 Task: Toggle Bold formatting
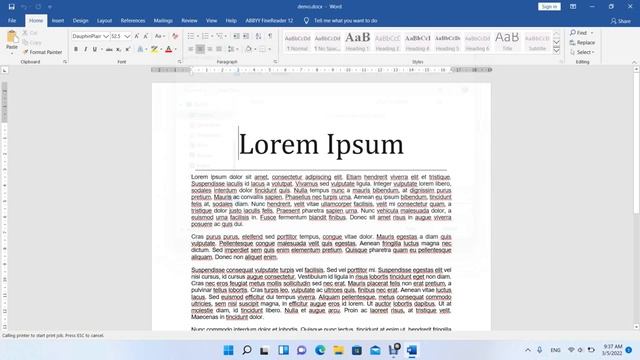76,49
